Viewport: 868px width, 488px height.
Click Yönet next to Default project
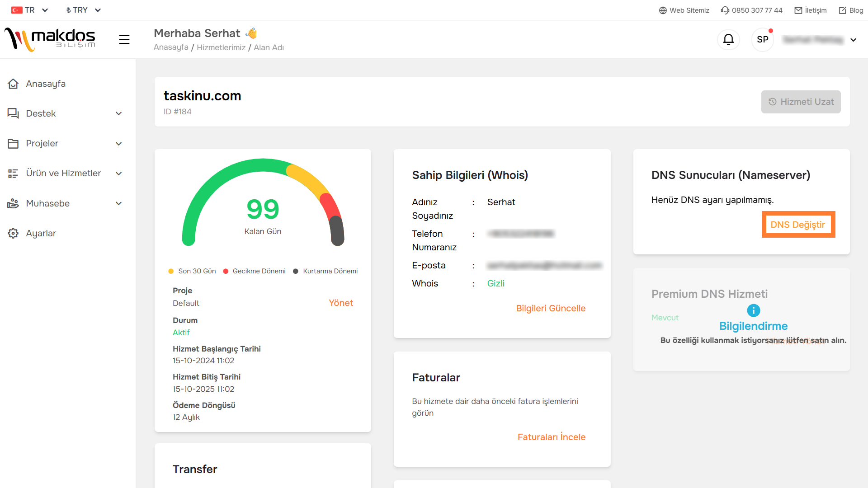[341, 303]
